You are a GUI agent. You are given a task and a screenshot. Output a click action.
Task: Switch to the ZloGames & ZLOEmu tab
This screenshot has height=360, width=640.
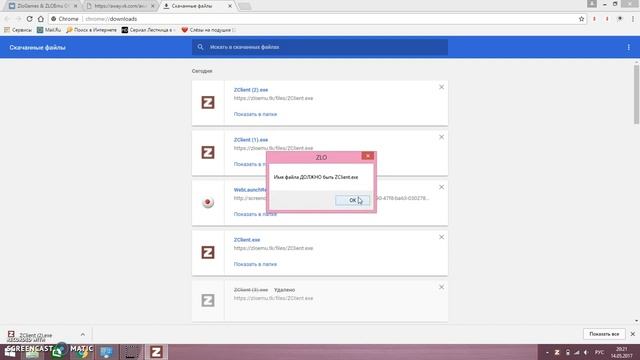point(42,6)
